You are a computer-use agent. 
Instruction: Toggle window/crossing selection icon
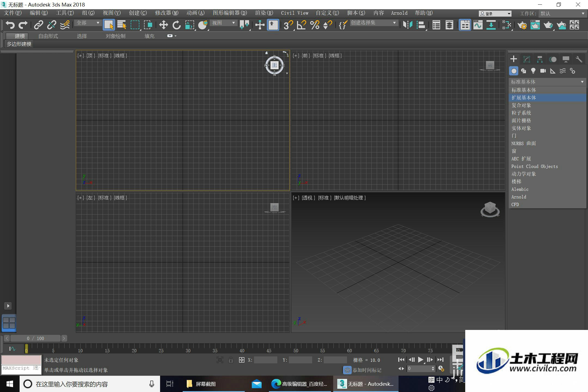(148, 25)
